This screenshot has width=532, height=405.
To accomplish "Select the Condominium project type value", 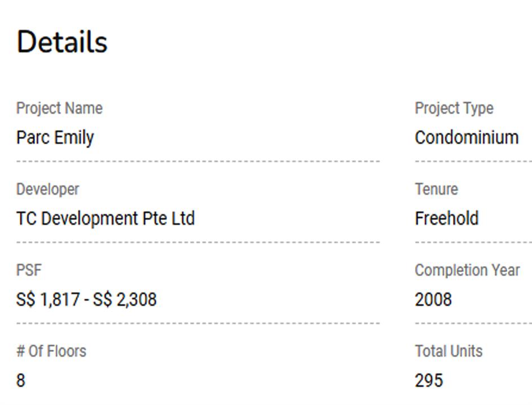I will tap(467, 138).
